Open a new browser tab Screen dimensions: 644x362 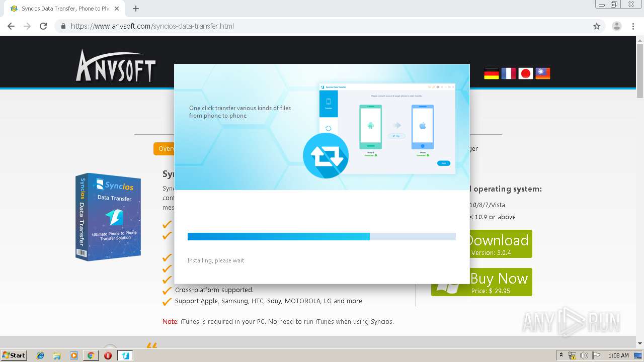point(136,9)
